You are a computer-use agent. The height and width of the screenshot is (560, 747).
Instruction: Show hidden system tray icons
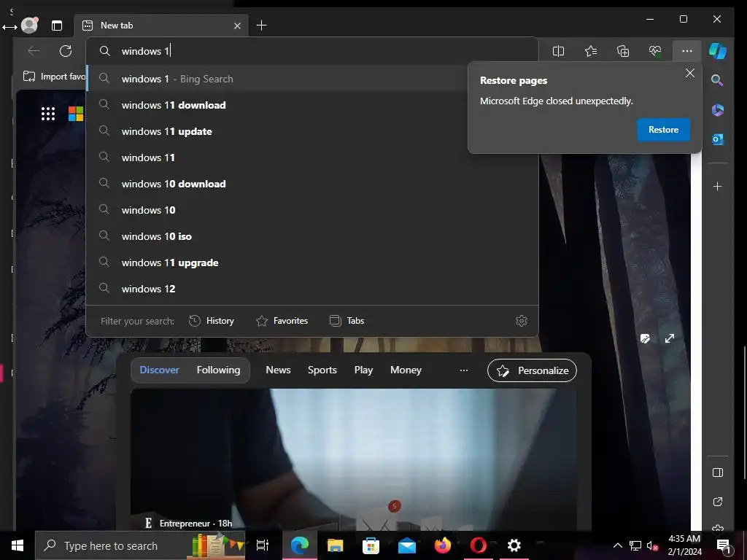(x=617, y=545)
